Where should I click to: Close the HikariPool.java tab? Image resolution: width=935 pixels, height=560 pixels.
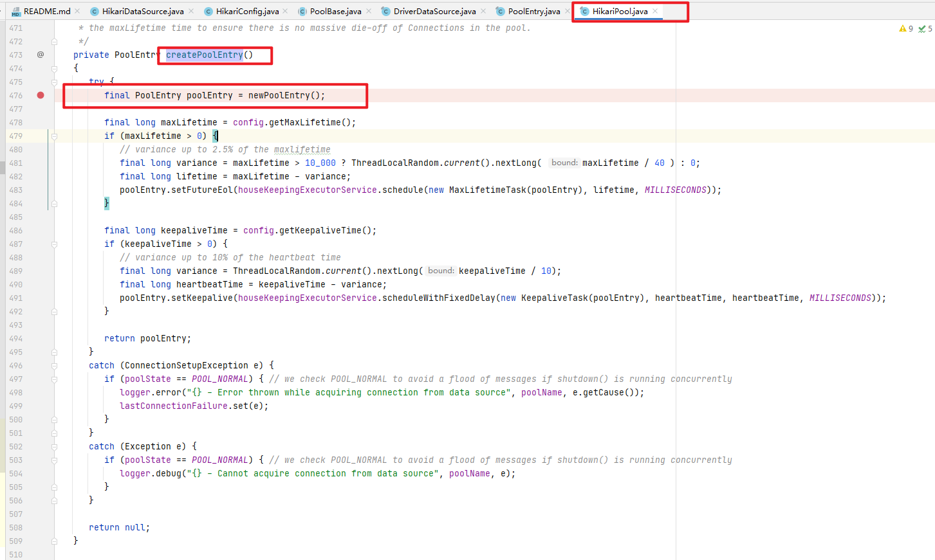pyautogui.click(x=655, y=11)
